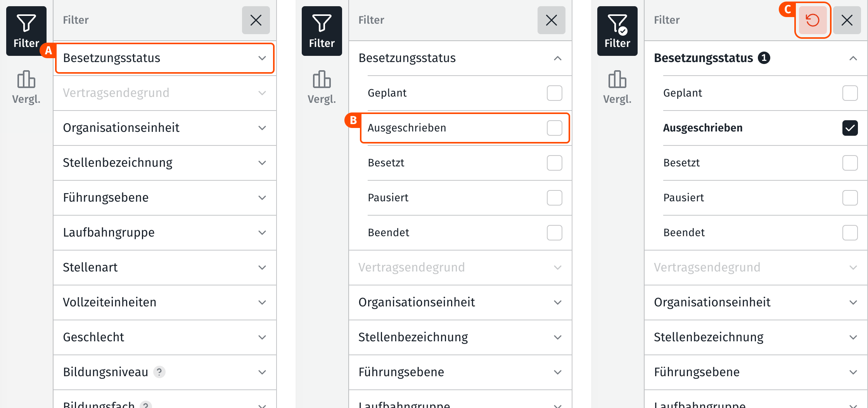The width and height of the screenshot is (868, 408).
Task: Check the Geplant checkbox in the middle panel
Action: 554,93
